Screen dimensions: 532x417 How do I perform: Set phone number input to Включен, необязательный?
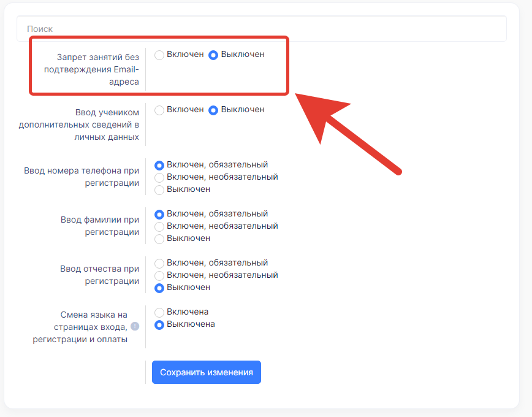point(159,178)
